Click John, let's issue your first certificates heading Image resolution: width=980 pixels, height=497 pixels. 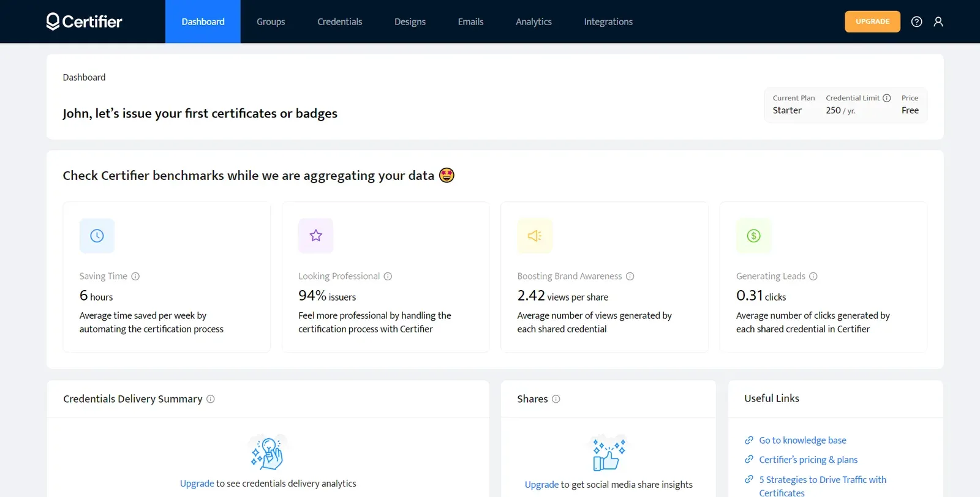click(200, 114)
